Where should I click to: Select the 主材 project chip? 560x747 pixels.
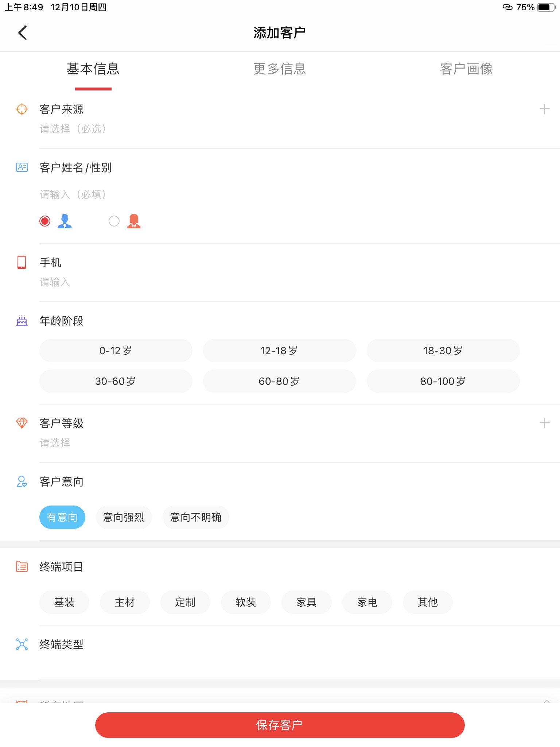point(125,602)
